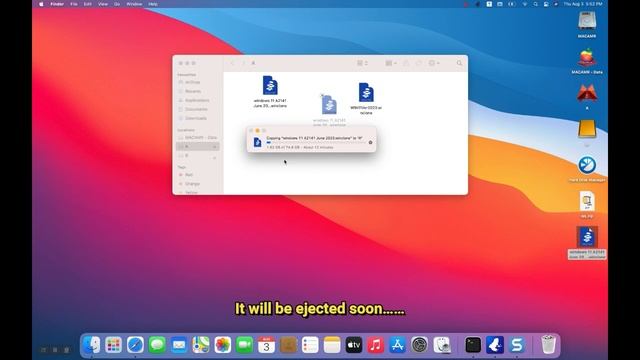
Task: Launch Terminal from the Dock
Action: [x=473, y=345]
